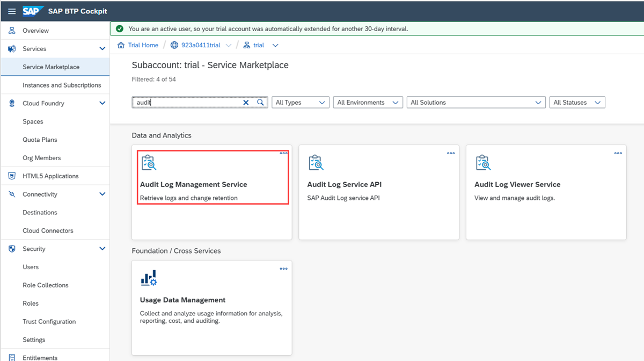This screenshot has height=361, width=644.
Task: Click the Trial Home house icon
Action: tap(121, 45)
